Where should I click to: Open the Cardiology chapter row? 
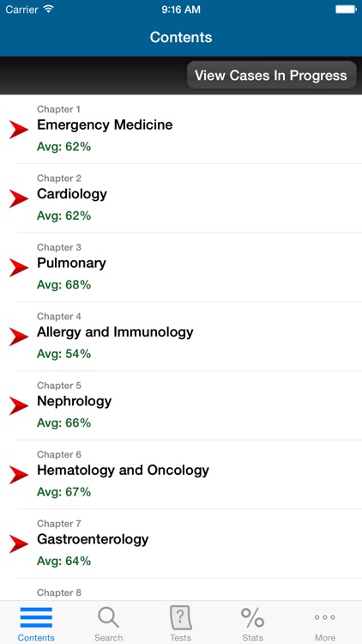[x=181, y=198]
